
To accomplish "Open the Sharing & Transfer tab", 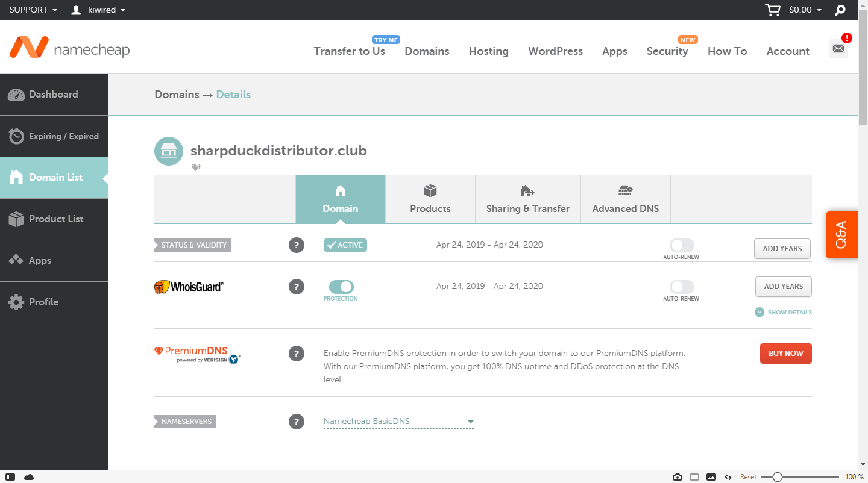I will 528,199.
